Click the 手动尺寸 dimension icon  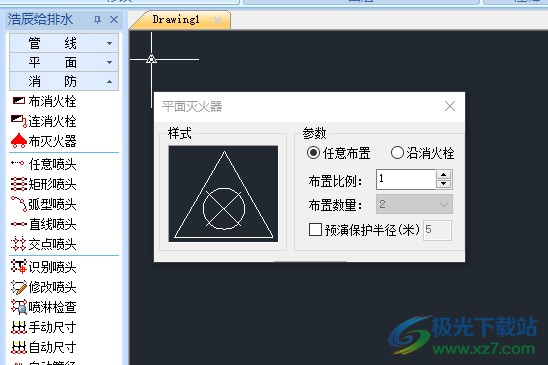[19, 328]
